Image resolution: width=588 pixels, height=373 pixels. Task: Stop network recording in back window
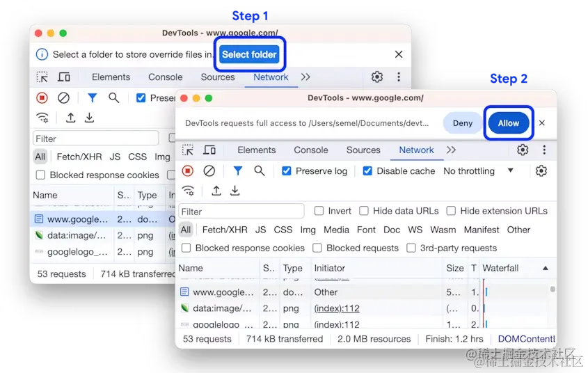tap(42, 98)
